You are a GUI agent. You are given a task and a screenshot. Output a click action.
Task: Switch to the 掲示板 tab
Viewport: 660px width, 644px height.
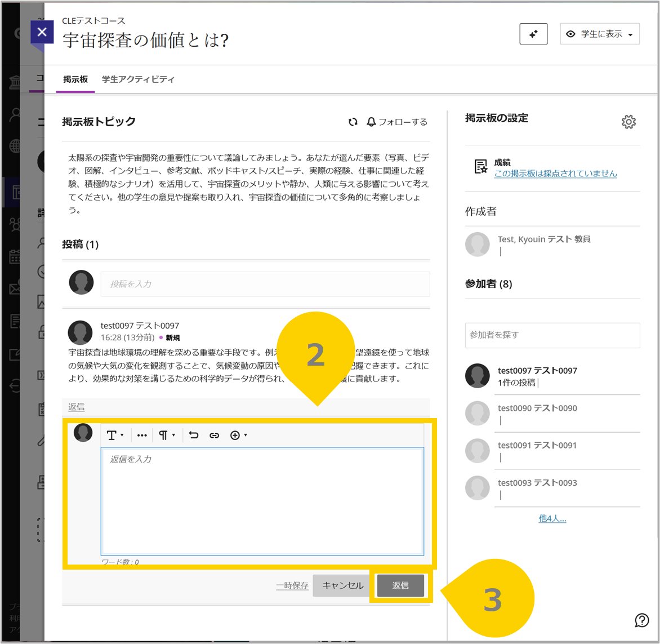(x=75, y=79)
